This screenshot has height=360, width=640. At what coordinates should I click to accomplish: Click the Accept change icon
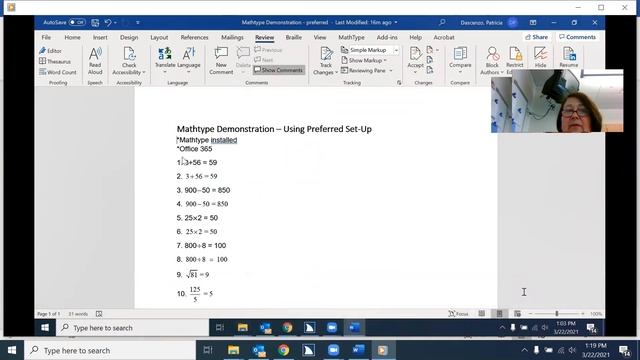pyautogui.click(x=415, y=53)
